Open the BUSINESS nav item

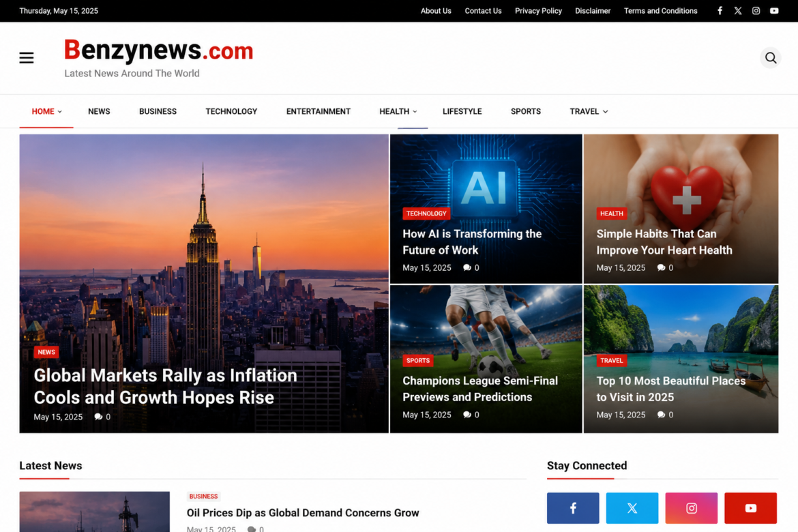pyautogui.click(x=158, y=111)
